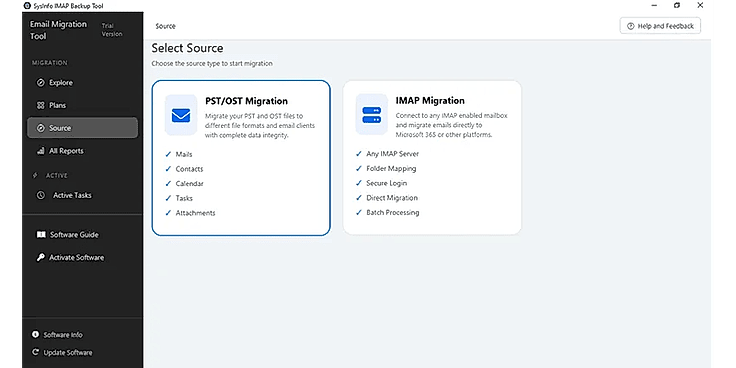Viewport: 736px width, 368px height.
Task: Click the PST/OST envelope icon
Action: pyautogui.click(x=181, y=115)
